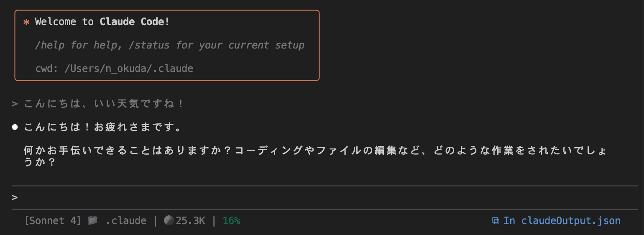Click the green 16% context indicator
Image resolution: width=644 pixels, height=235 pixels.
(232, 221)
